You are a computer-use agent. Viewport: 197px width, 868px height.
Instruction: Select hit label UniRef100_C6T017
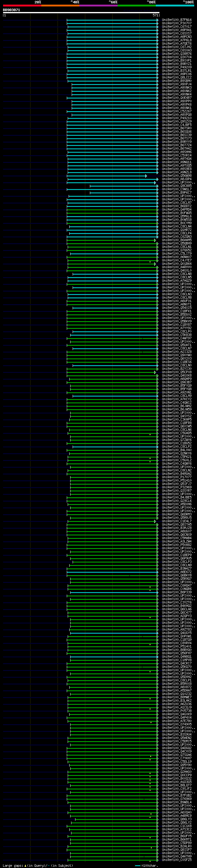177,26
